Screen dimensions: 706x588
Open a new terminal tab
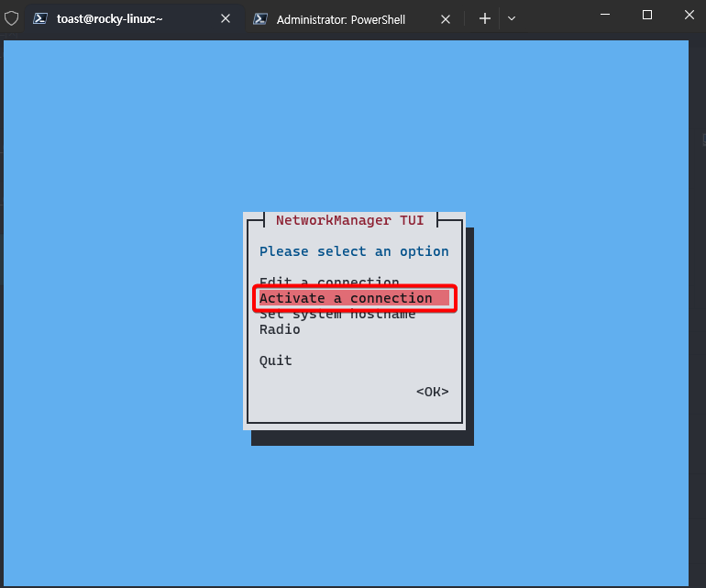pyautogui.click(x=484, y=18)
